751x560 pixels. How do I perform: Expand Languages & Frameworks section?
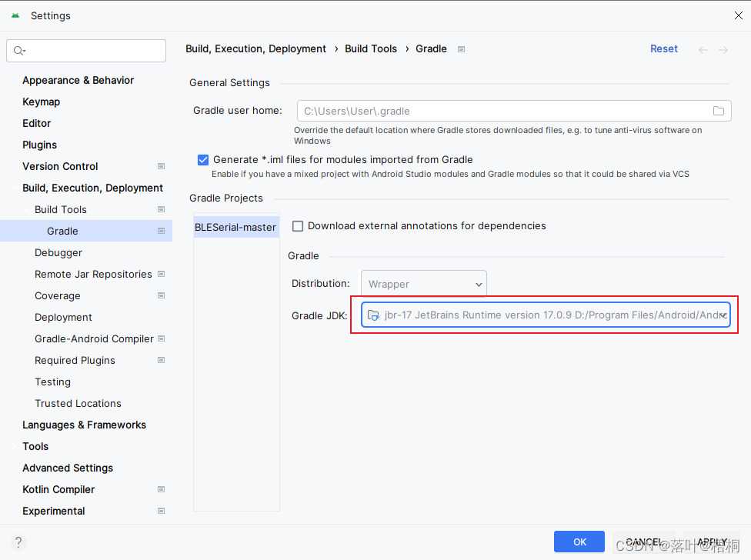coord(14,425)
